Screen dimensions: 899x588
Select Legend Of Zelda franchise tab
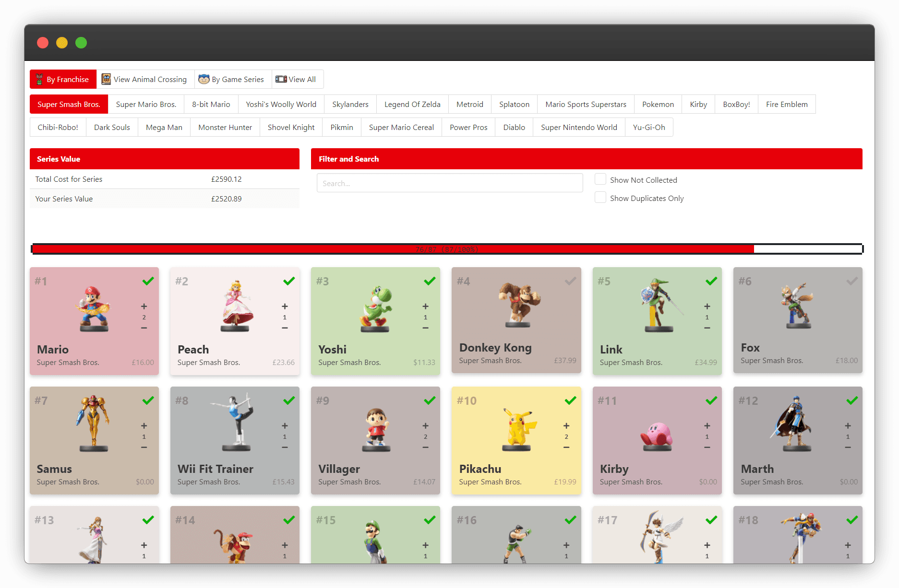click(x=412, y=104)
